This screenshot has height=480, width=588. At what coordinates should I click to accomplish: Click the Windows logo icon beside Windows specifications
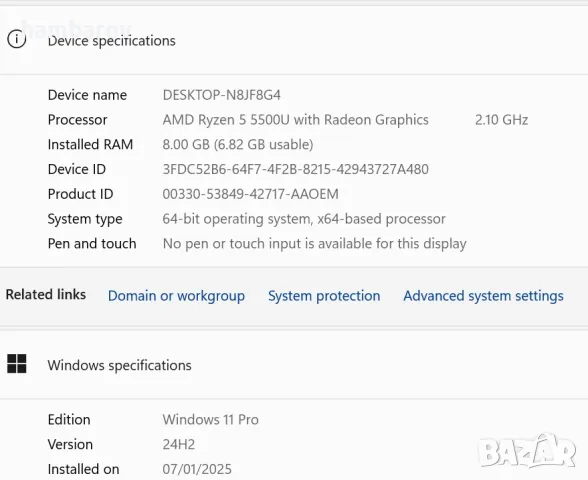[x=16, y=364]
